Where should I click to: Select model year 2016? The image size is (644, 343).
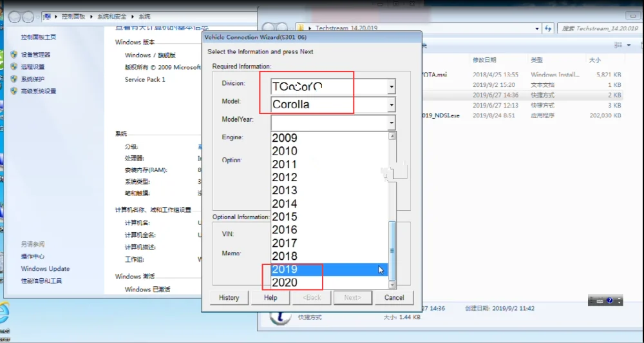pyautogui.click(x=329, y=230)
